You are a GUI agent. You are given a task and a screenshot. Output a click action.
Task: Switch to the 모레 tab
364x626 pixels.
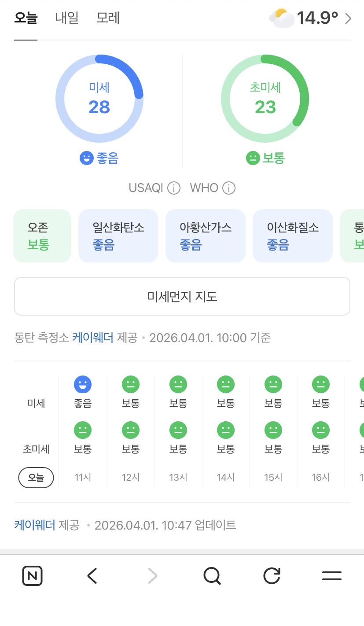click(x=108, y=18)
